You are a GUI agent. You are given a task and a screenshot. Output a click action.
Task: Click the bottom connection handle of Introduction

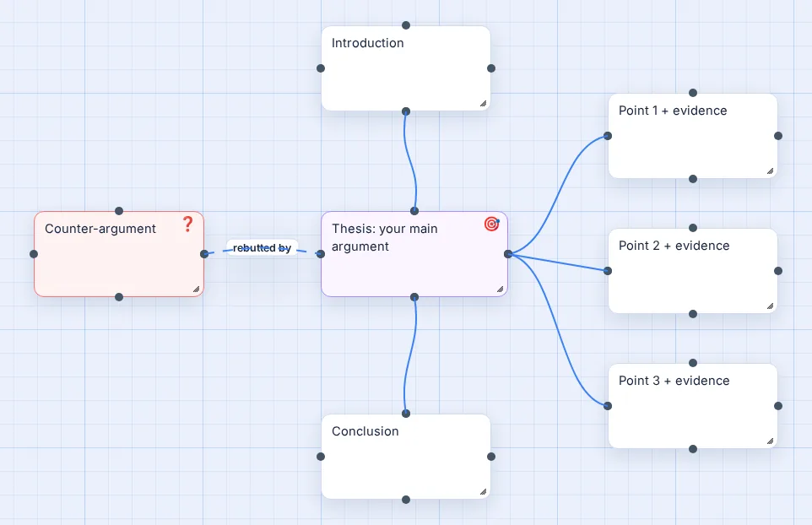(406, 111)
